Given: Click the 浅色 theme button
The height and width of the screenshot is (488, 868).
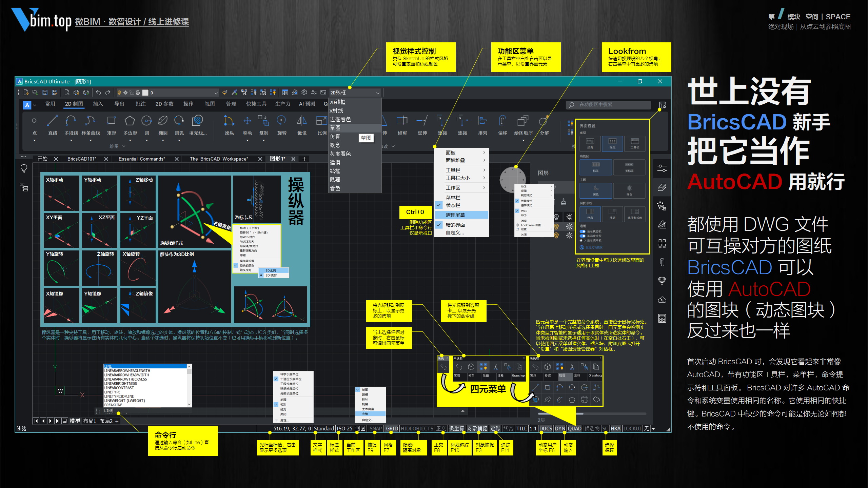Looking at the screenshot, I should [x=629, y=190].
